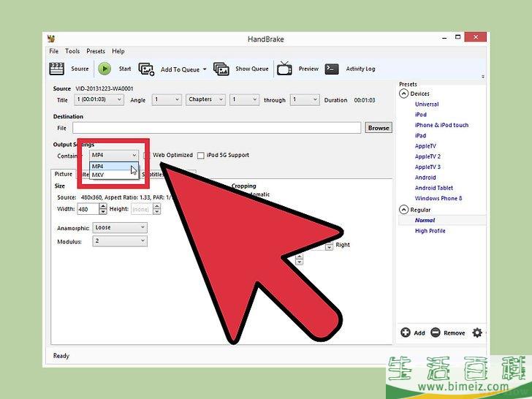Open the Chapters mode dropdown
The image size is (532, 399).
pyautogui.click(x=205, y=99)
